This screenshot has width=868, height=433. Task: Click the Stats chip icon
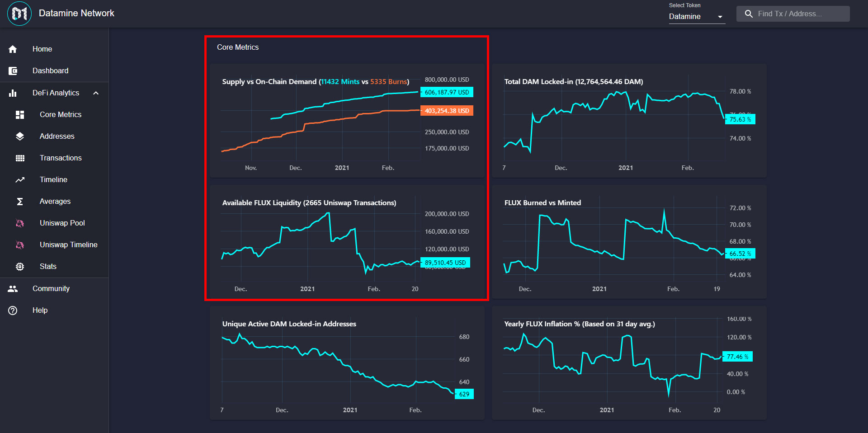tap(20, 266)
